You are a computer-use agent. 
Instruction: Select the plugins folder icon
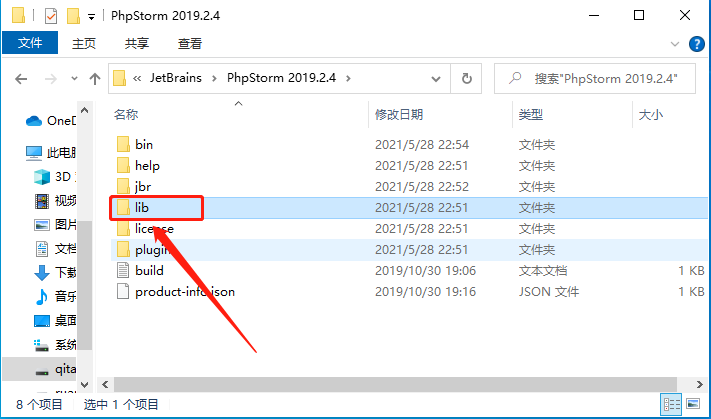point(123,250)
